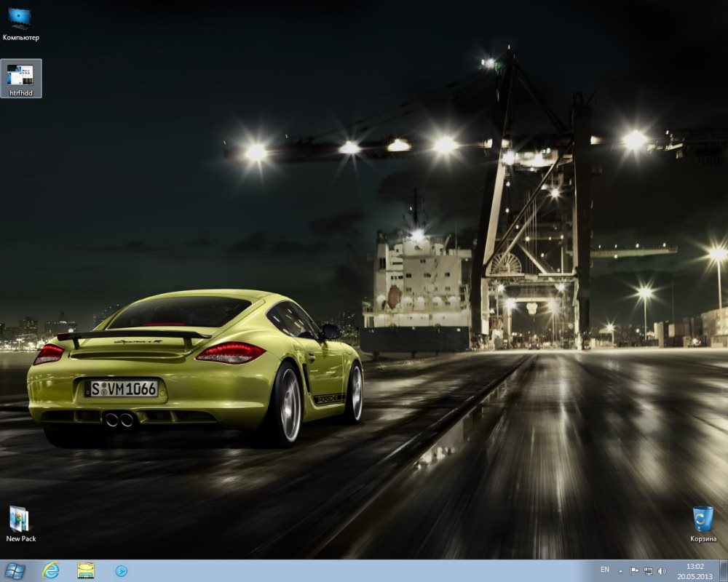728x582 pixels.
Task: Click the Корзина label text
Action: 703,539
